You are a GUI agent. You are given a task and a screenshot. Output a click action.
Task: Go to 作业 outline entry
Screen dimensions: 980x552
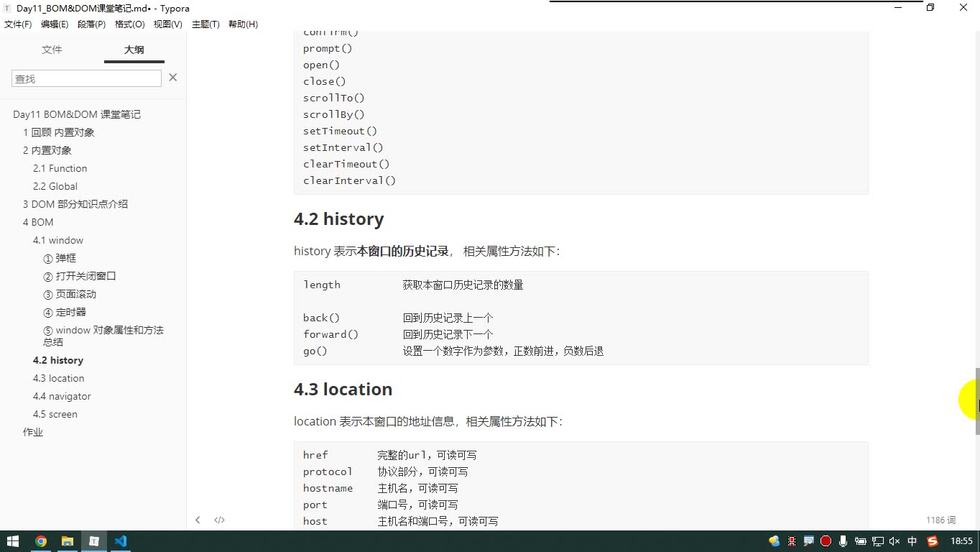pyautogui.click(x=33, y=432)
